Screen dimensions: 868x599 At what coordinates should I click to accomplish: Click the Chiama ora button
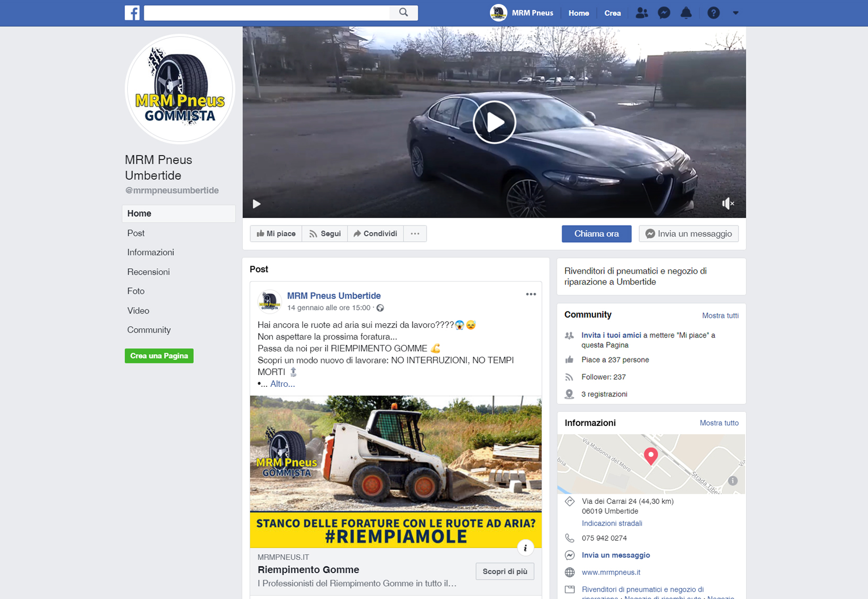coord(596,234)
